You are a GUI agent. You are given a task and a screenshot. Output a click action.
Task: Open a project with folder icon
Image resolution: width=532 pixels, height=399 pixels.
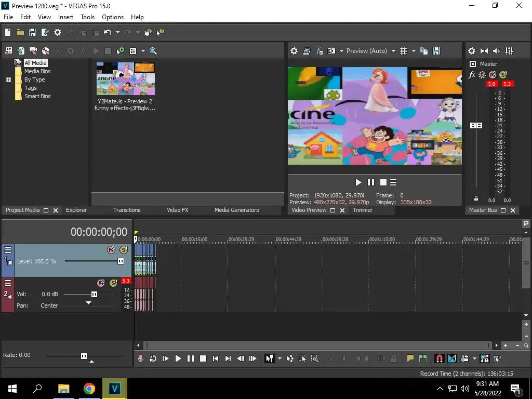[x=20, y=32]
